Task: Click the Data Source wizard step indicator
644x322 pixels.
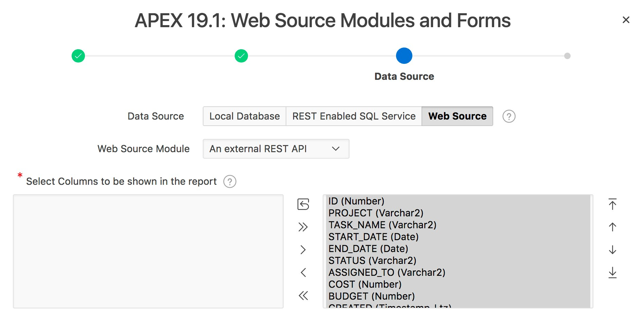Action: (404, 56)
